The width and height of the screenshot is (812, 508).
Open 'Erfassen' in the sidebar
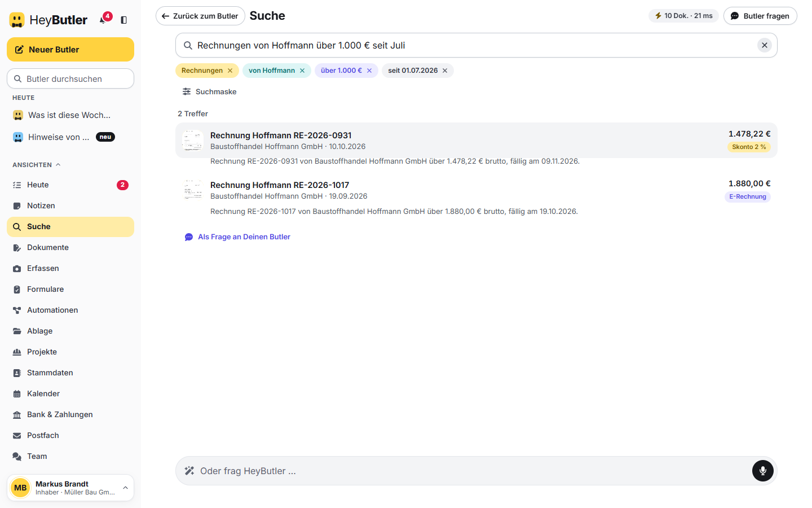70,269
